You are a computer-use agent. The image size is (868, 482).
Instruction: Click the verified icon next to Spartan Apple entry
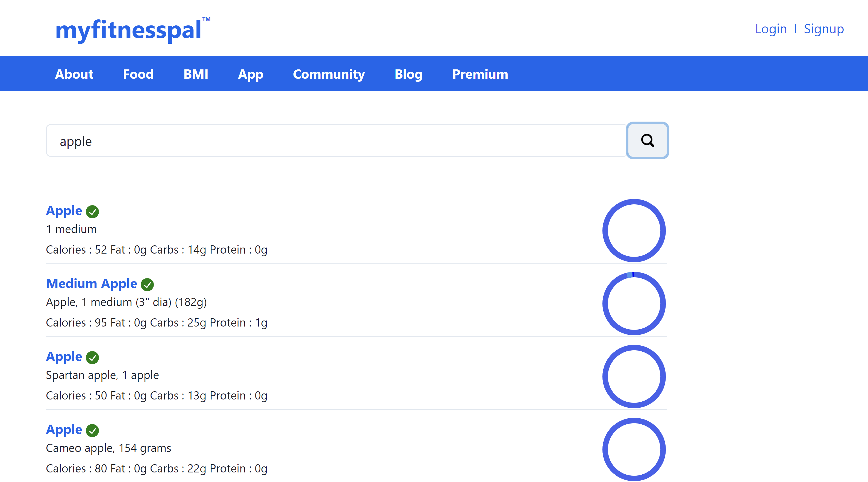click(x=93, y=358)
